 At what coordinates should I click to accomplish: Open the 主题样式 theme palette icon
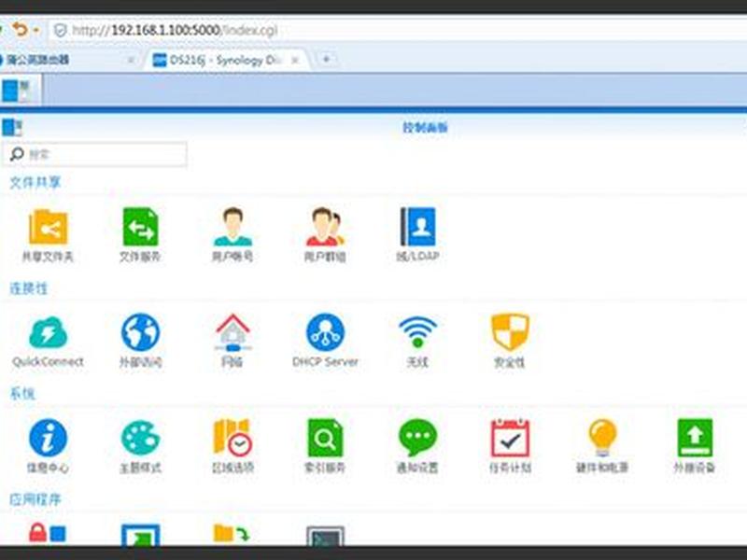pos(140,438)
